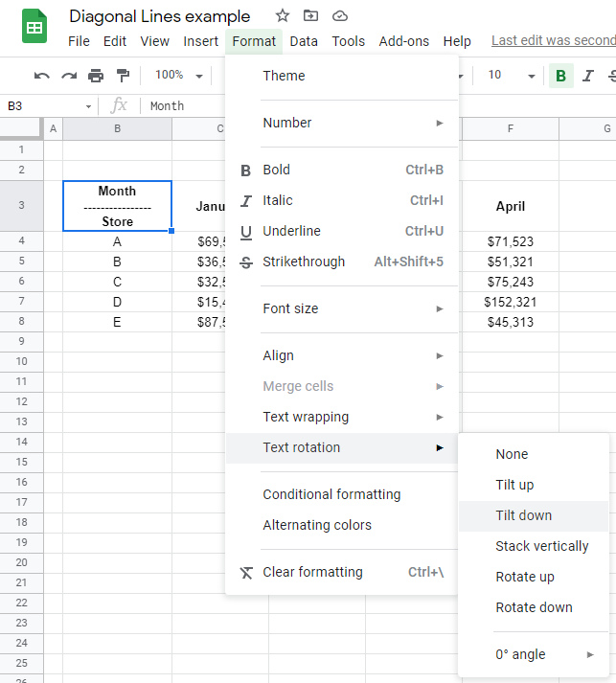This screenshot has height=683, width=616.
Task: Select Clear formatting option
Action: [312, 572]
